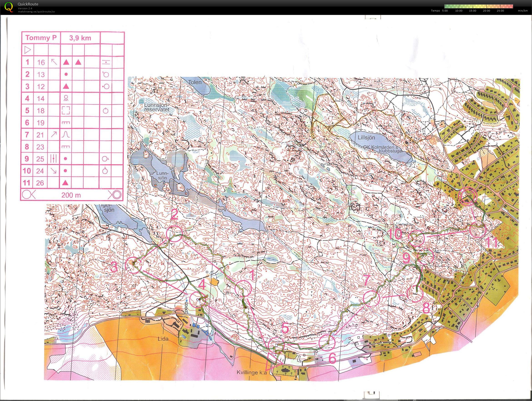Click the bracket symbol in table row 5
Viewport: 532px width, 401px height.
(x=66, y=110)
